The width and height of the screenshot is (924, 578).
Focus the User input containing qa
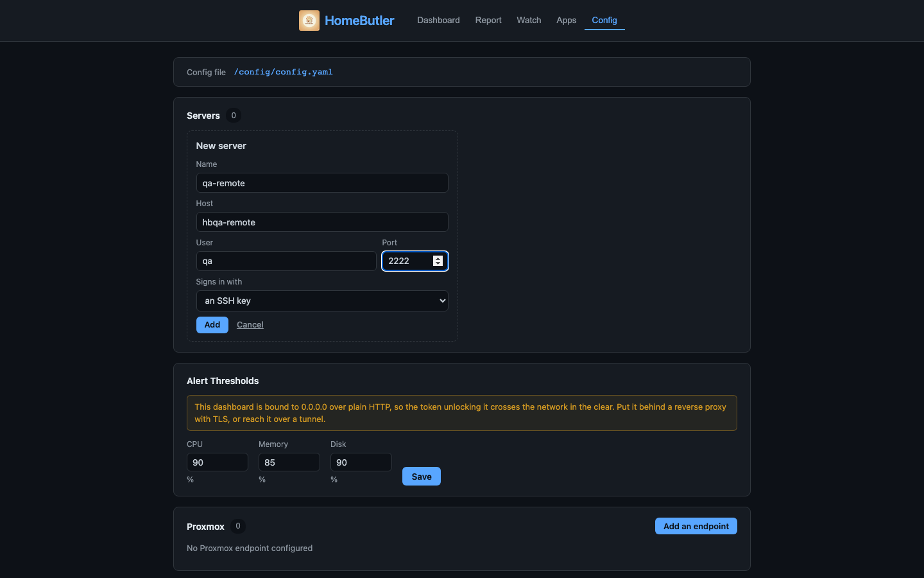pyautogui.click(x=286, y=261)
